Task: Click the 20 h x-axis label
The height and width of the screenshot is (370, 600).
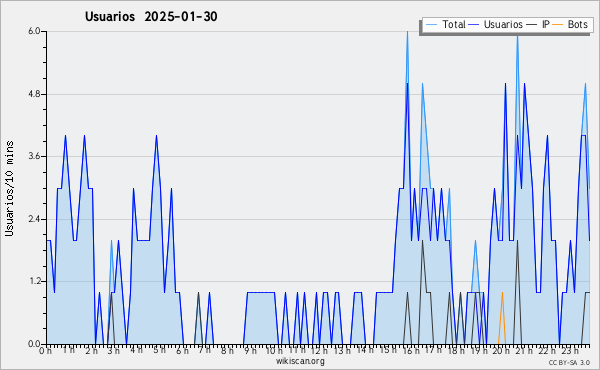Action: click(x=501, y=351)
